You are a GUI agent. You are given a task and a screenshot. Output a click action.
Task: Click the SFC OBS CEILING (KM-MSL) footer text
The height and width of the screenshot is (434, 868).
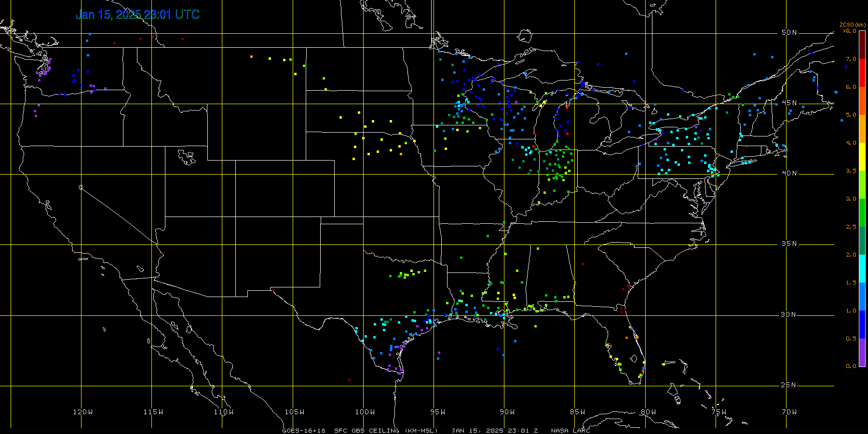(386, 430)
